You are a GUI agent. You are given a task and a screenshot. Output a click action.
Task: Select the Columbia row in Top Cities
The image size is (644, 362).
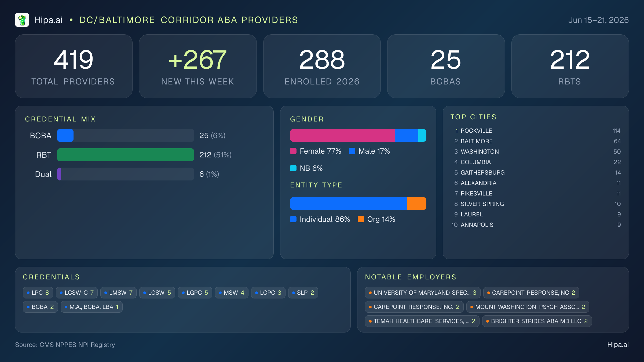point(536,162)
